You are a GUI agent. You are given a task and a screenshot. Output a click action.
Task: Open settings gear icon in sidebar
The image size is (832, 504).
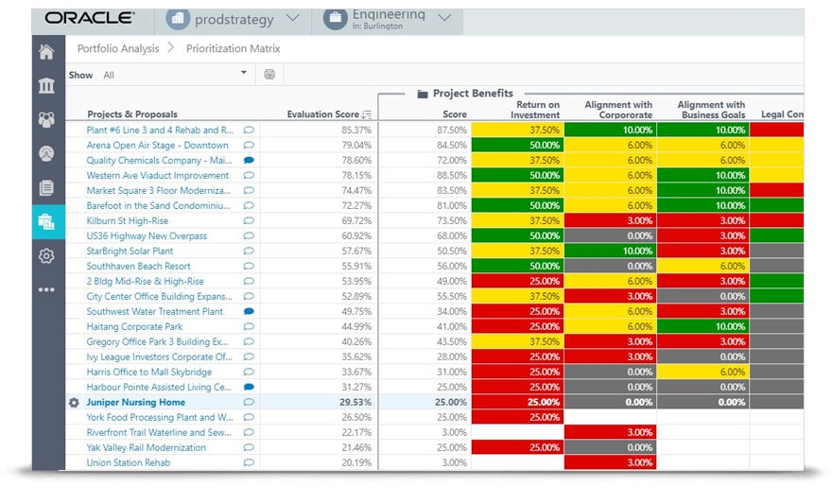pyautogui.click(x=46, y=255)
